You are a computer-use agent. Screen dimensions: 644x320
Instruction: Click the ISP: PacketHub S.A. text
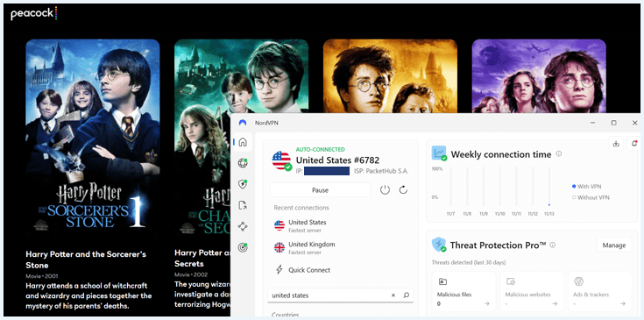(x=381, y=171)
